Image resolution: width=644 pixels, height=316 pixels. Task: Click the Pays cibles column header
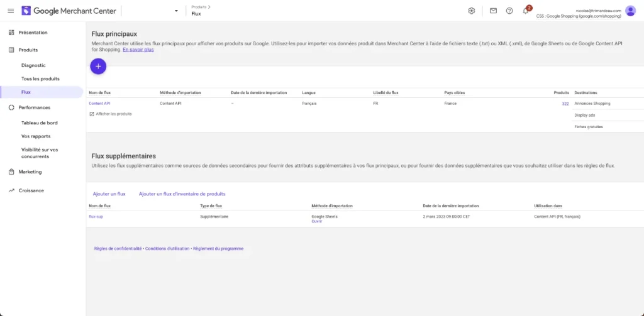[455, 93]
